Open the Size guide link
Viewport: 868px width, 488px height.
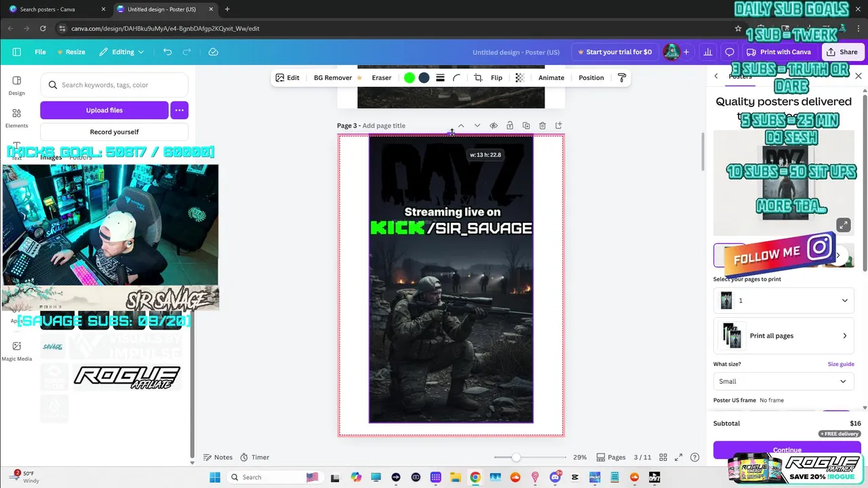[841, 364]
